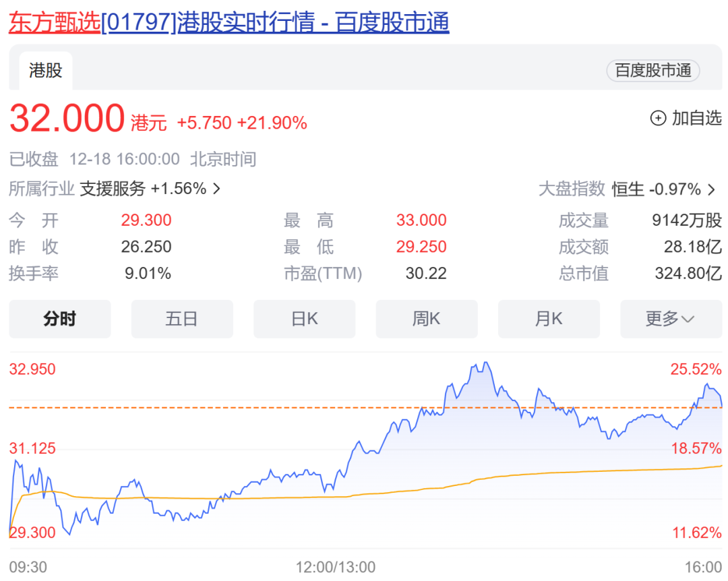Image resolution: width=728 pixels, height=581 pixels.
Task: Switch to the 五日 chart tab
Action: [x=182, y=319]
